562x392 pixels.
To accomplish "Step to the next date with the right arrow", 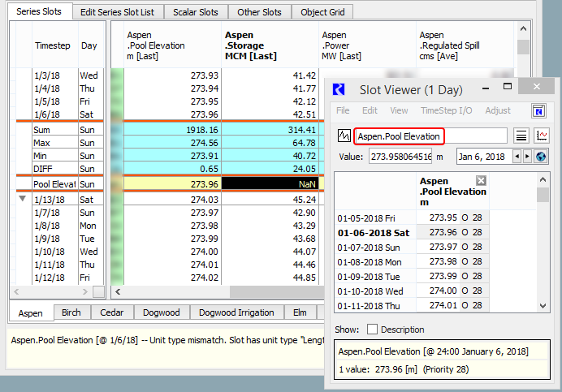I will (528, 156).
